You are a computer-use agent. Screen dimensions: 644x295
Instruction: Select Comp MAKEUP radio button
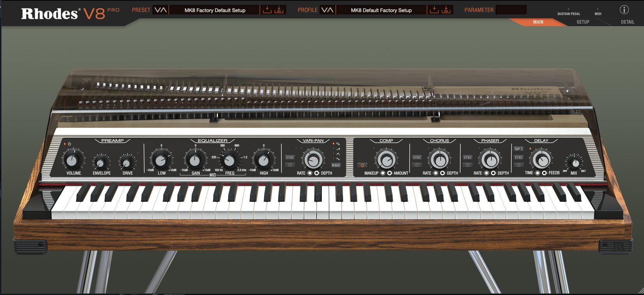click(383, 173)
